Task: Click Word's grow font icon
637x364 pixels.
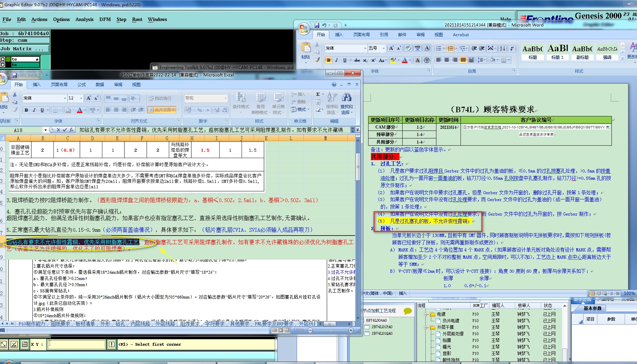Action: [391, 48]
